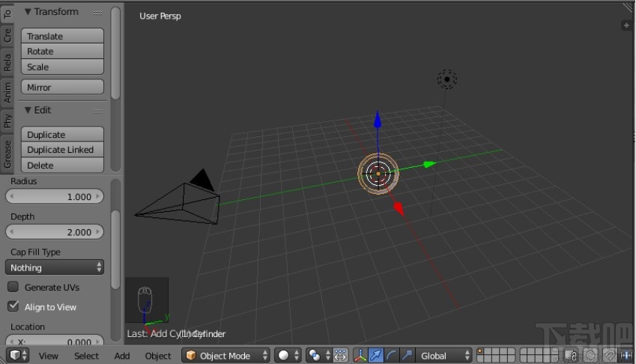
Task: Click the Duplicate button
Action: (x=62, y=134)
